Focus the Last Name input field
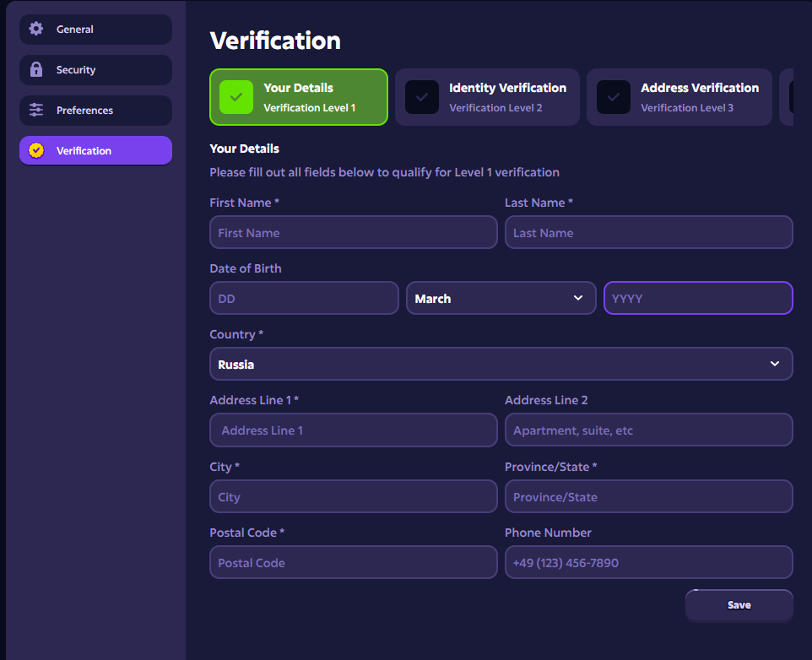812x660 pixels. (x=649, y=232)
